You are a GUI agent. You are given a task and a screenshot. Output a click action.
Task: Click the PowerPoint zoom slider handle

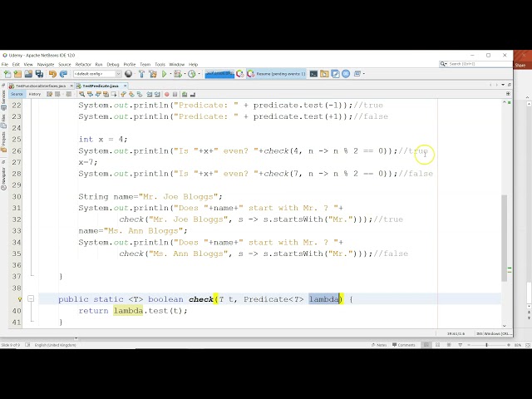[x=486, y=345]
